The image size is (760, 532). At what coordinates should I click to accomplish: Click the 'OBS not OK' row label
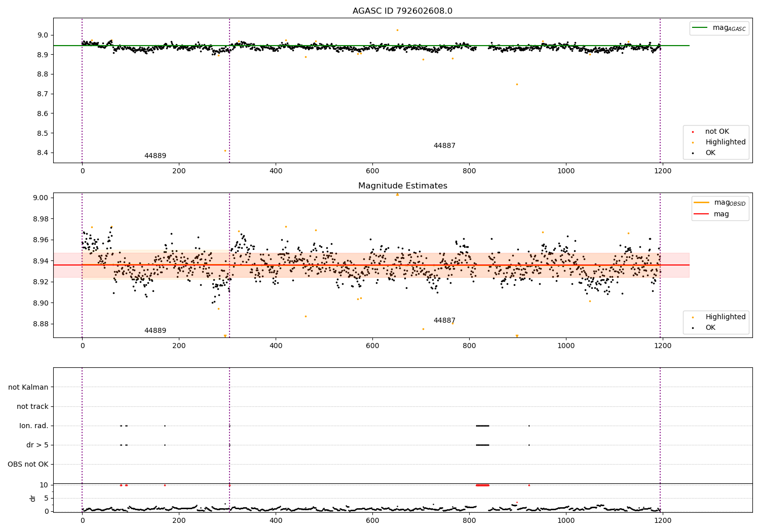coord(28,464)
